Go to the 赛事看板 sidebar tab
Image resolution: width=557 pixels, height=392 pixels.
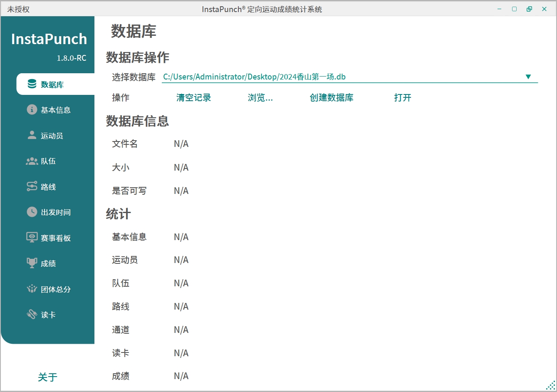click(56, 238)
